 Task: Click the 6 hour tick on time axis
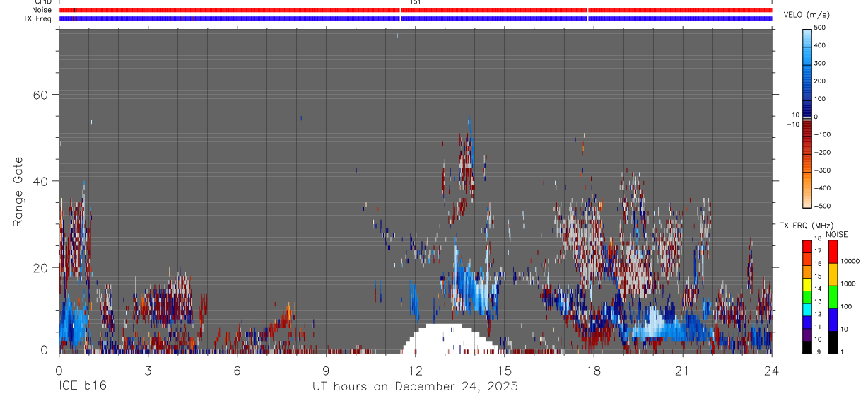(x=237, y=369)
